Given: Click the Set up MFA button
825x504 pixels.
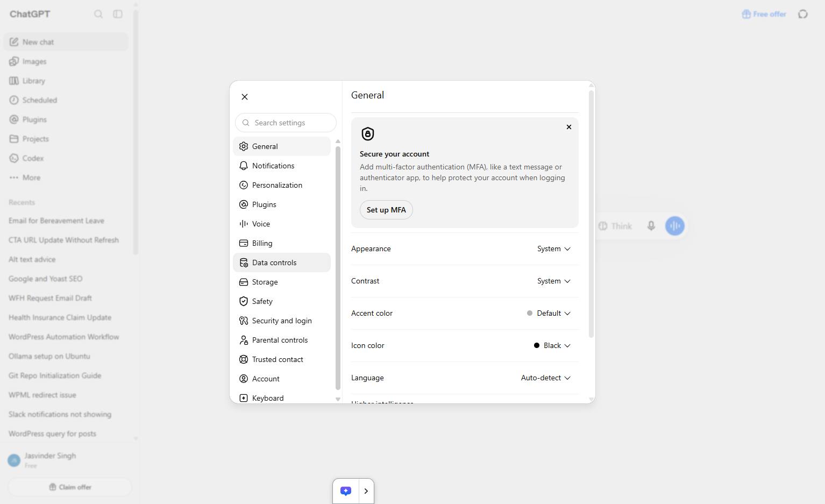Looking at the screenshot, I should click(x=386, y=210).
